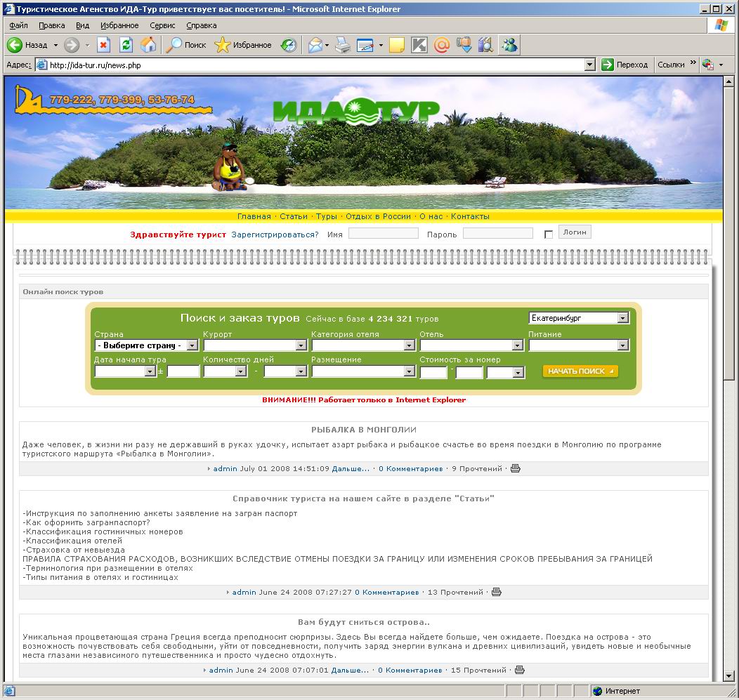Open the Файл menu
Screen dimensions: 739x700
pos(18,25)
